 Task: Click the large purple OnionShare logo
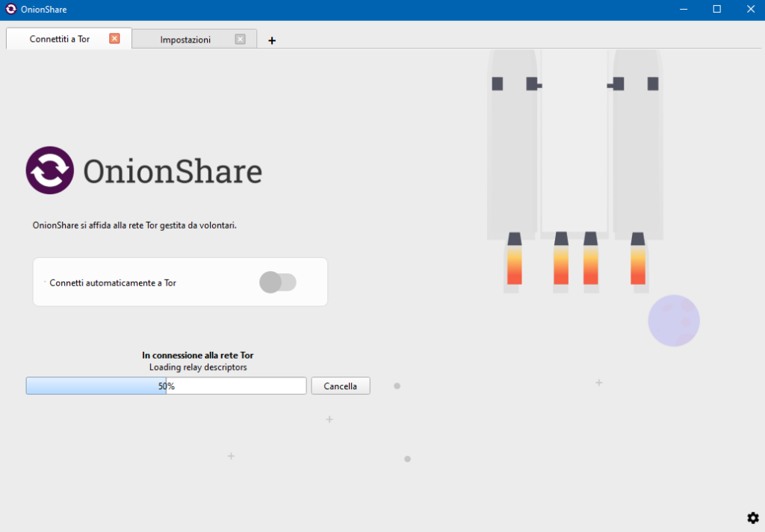click(50, 170)
